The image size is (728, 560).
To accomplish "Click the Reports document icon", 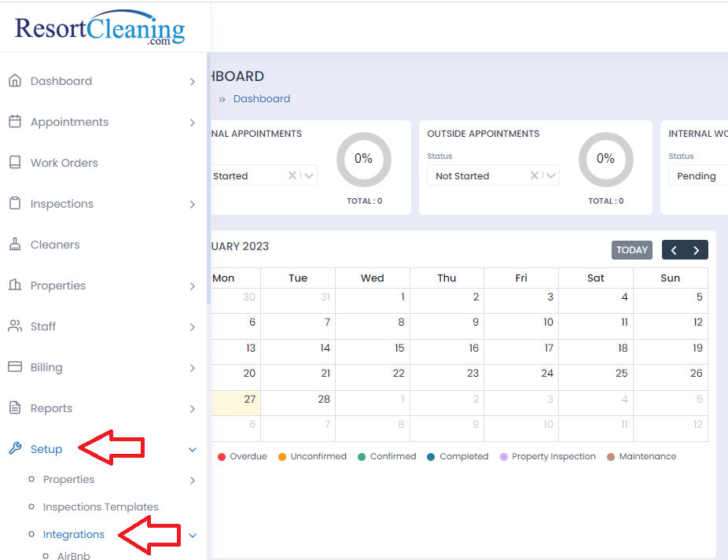I will click(17, 408).
